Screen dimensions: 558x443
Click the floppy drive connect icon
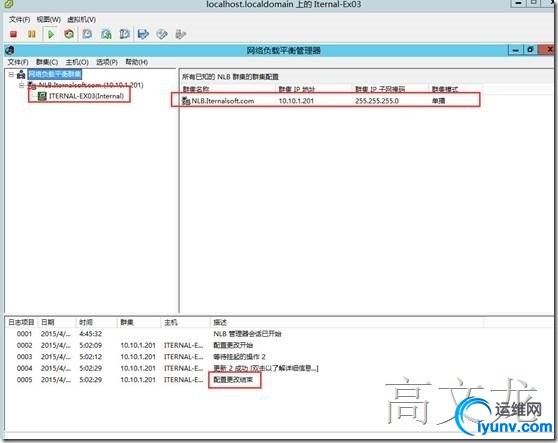tap(143, 34)
